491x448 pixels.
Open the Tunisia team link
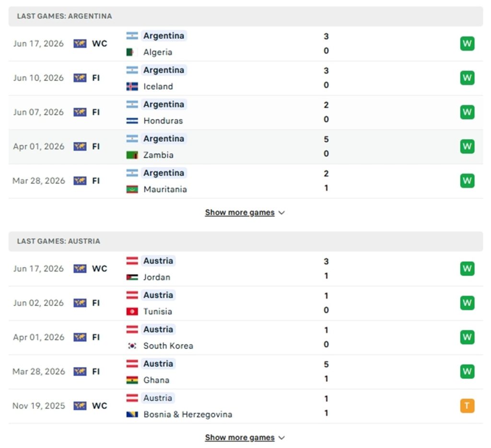pyautogui.click(x=157, y=311)
